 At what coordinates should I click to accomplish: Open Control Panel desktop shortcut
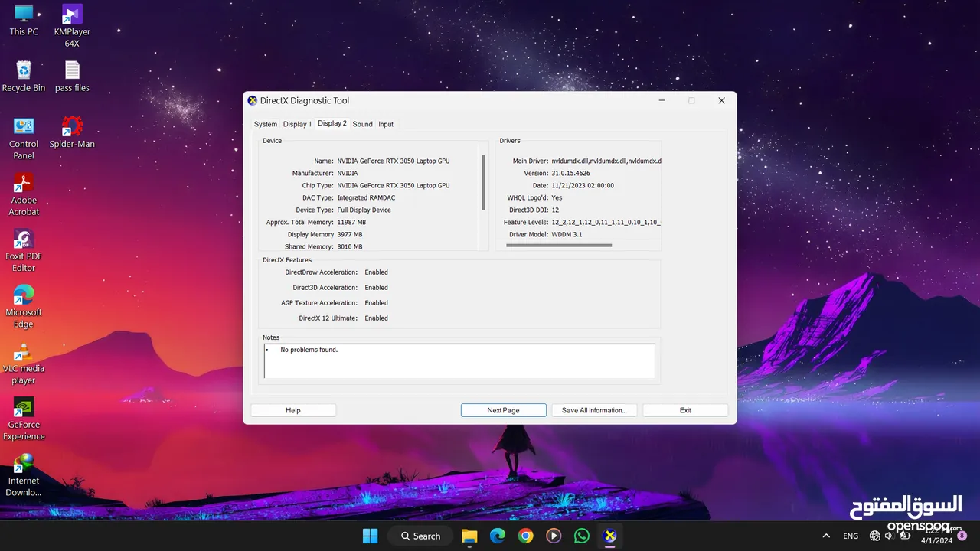24,138
